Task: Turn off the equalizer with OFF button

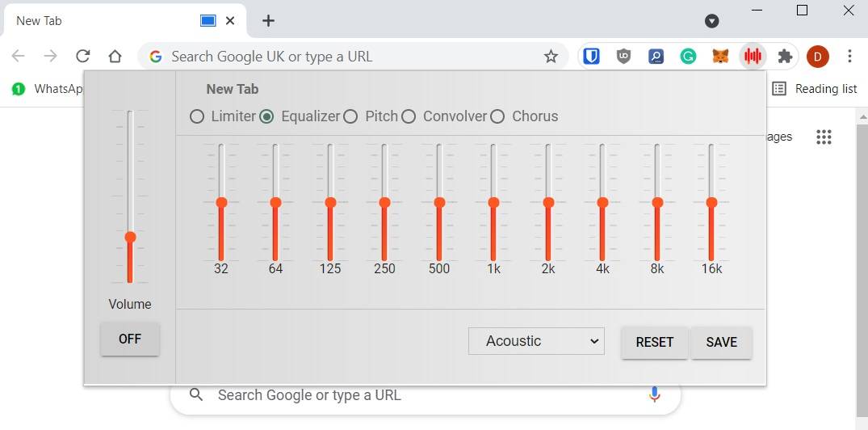Action: (130, 339)
